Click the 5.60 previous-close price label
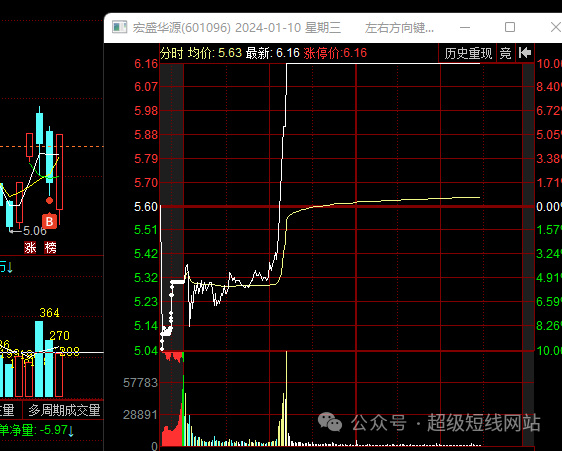 (x=146, y=207)
